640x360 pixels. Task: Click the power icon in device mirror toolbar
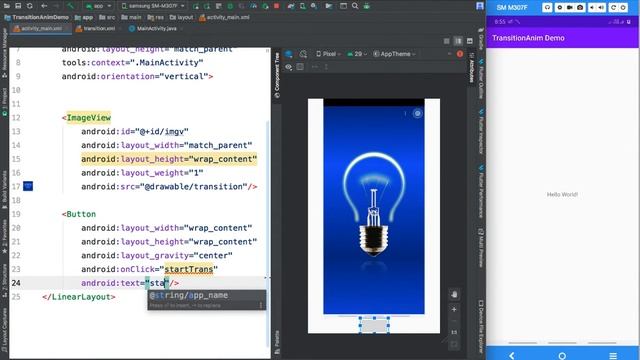pos(623,7)
